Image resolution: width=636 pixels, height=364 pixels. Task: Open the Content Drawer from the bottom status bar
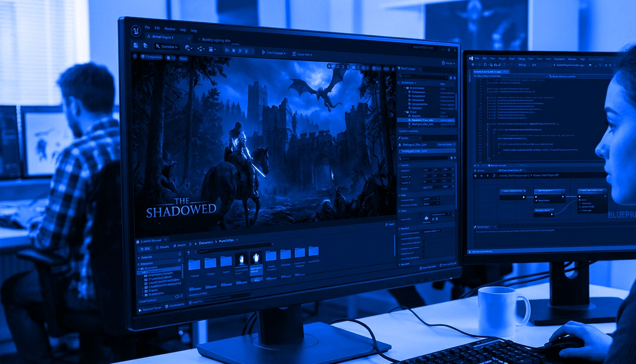pyautogui.click(x=151, y=308)
